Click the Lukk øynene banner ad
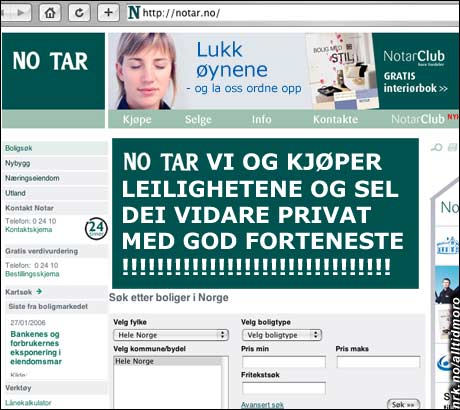460x410 pixels. point(207,71)
